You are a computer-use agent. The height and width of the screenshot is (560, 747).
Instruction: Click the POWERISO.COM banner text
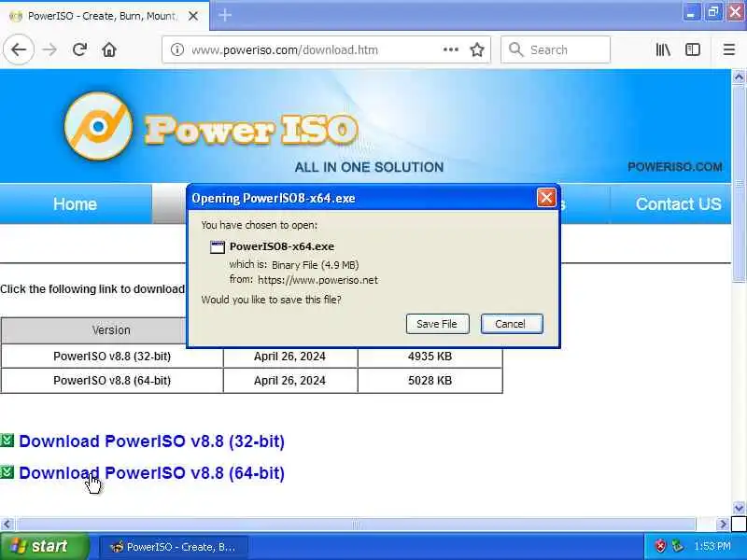tap(674, 167)
